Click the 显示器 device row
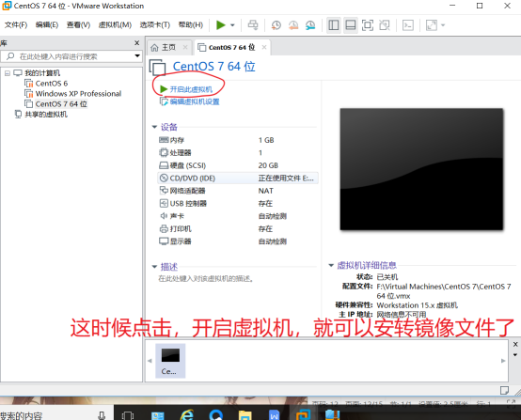This screenshot has height=420, width=521. pos(238,241)
